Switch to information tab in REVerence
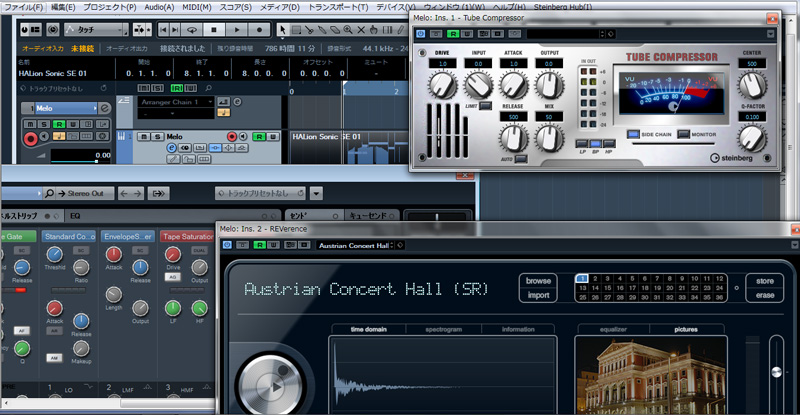Screen dimensions: 800x415 point(518,329)
